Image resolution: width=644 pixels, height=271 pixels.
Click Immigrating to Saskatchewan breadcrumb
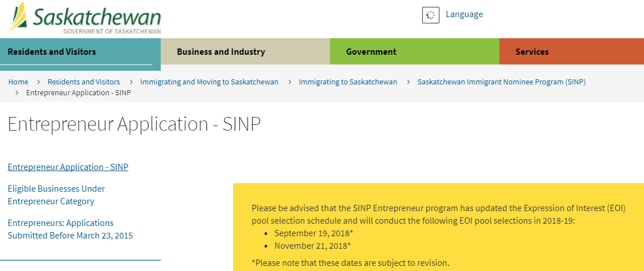pyautogui.click(x=348, y=82)
